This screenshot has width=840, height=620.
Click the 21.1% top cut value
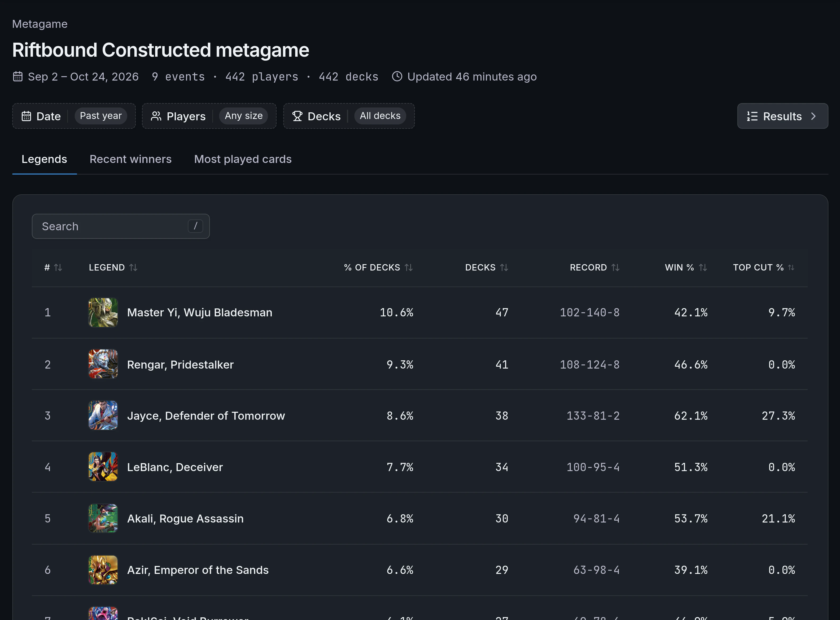778,519
